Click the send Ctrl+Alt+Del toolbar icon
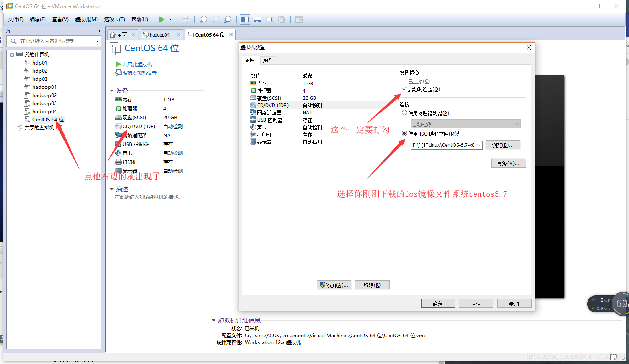Image resolution: width=629 pixels, height=364 pixels. (186, 19)
